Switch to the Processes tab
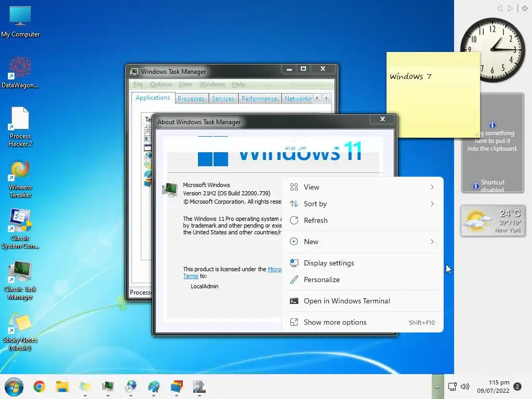The height and width of the screenshot is (399, 532). (191, 99)
